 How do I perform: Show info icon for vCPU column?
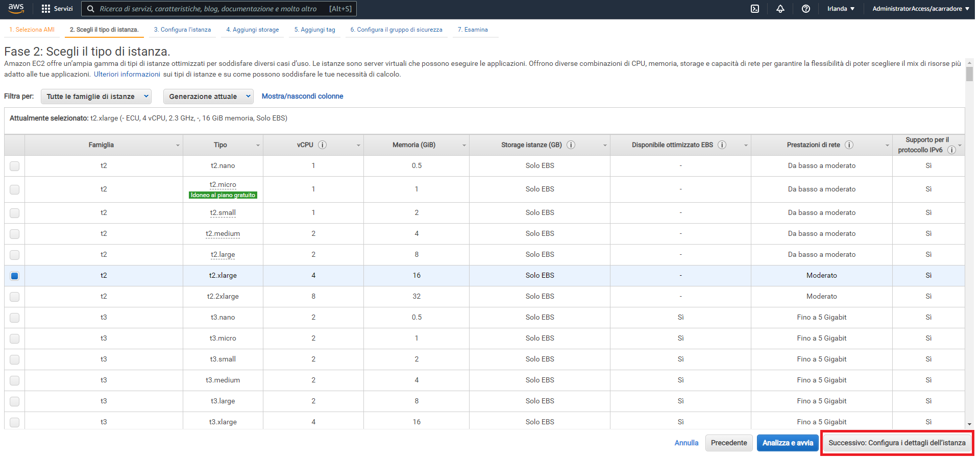[x=323, y=145]
